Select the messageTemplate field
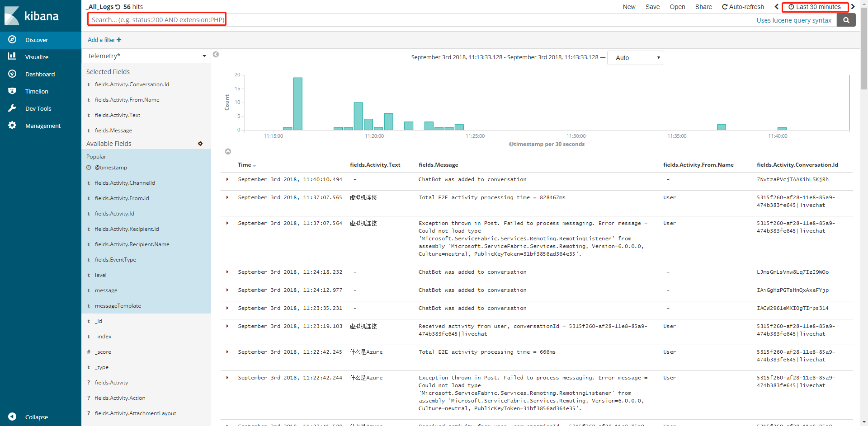Image resolution: width=868 pixels, height=426 pixels. coord(118,306)
